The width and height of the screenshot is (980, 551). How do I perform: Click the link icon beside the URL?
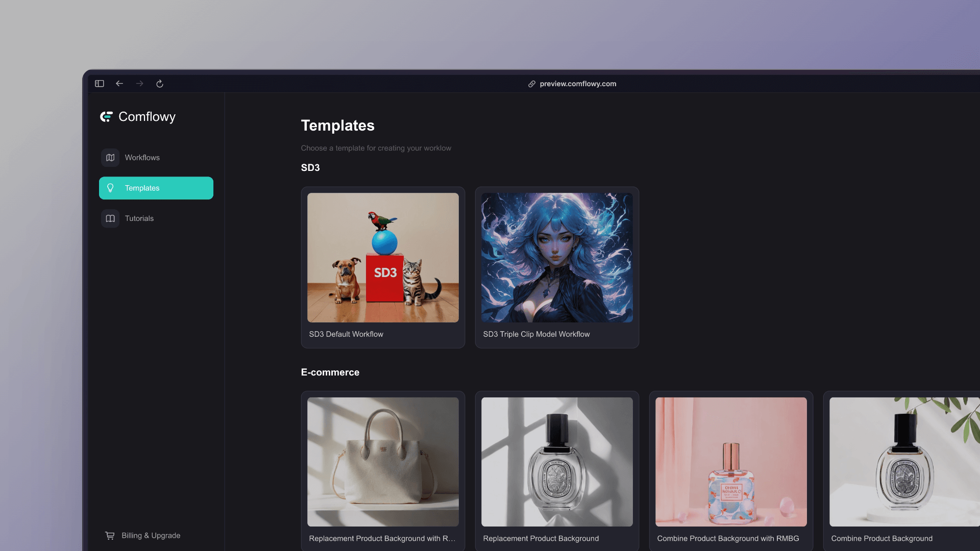click(532, 84)
